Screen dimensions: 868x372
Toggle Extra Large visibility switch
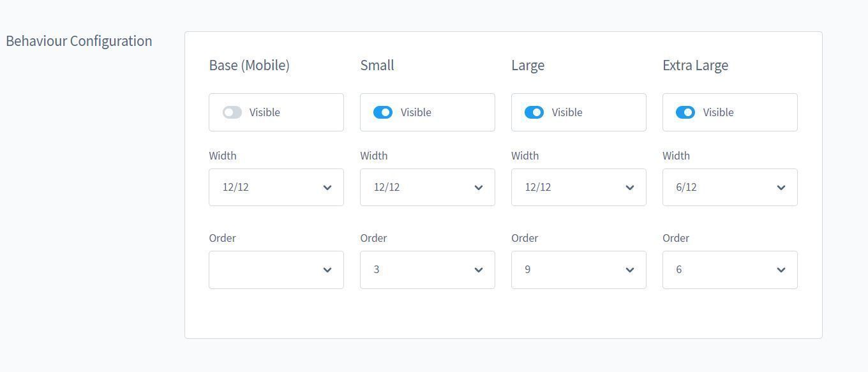tap(685, 112)
